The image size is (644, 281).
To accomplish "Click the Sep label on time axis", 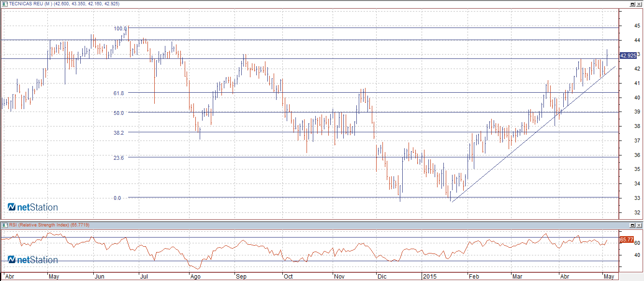I will [241, 277].
